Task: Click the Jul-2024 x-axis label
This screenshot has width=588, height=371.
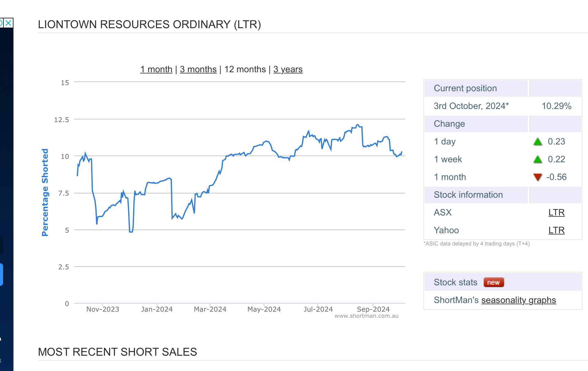Action: 318,309
